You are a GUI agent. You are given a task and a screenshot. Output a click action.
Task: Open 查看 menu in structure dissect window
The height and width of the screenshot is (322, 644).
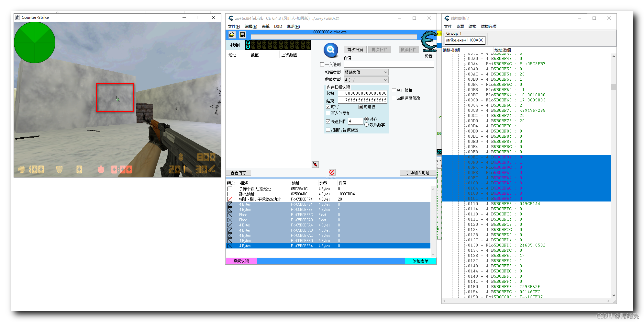pyautogui.click(x=460, y=27)
